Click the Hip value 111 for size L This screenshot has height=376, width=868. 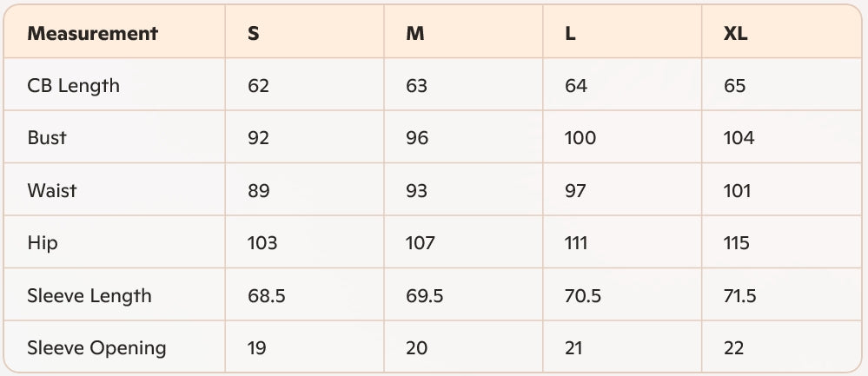coord(576,243)
